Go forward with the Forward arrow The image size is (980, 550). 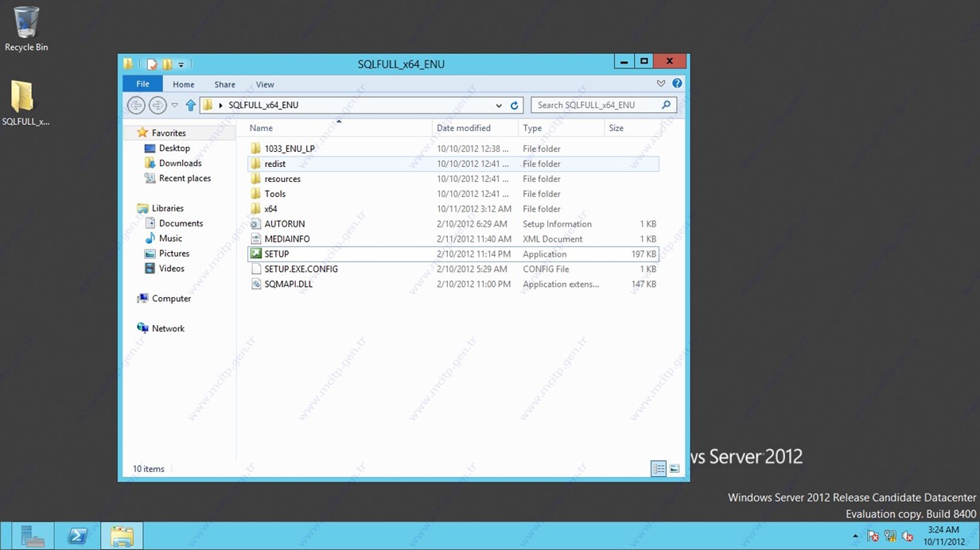tap(157, 105)
